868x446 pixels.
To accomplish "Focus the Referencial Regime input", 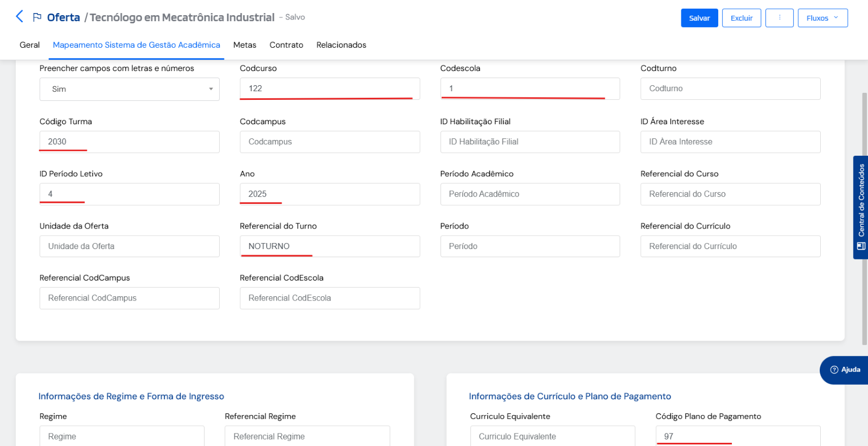I will point(308,436).
